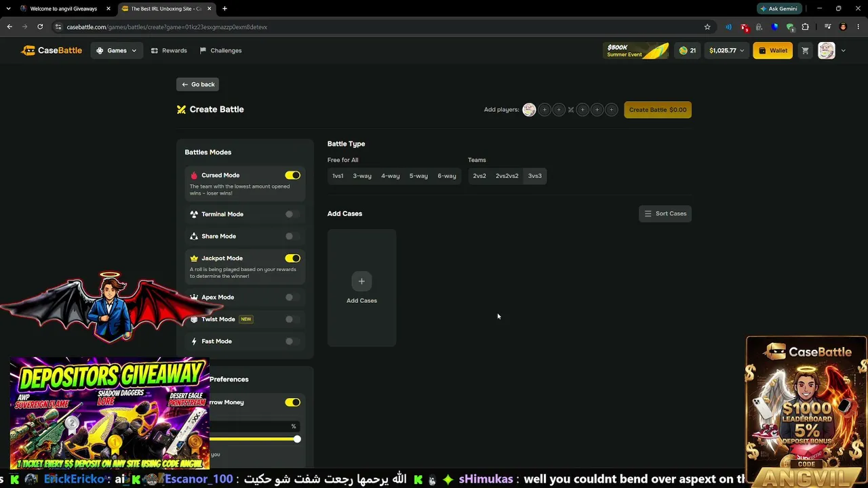Open the Chrome profile avatar
This screenshot has height=488, width=868.
tap(843, 27)
